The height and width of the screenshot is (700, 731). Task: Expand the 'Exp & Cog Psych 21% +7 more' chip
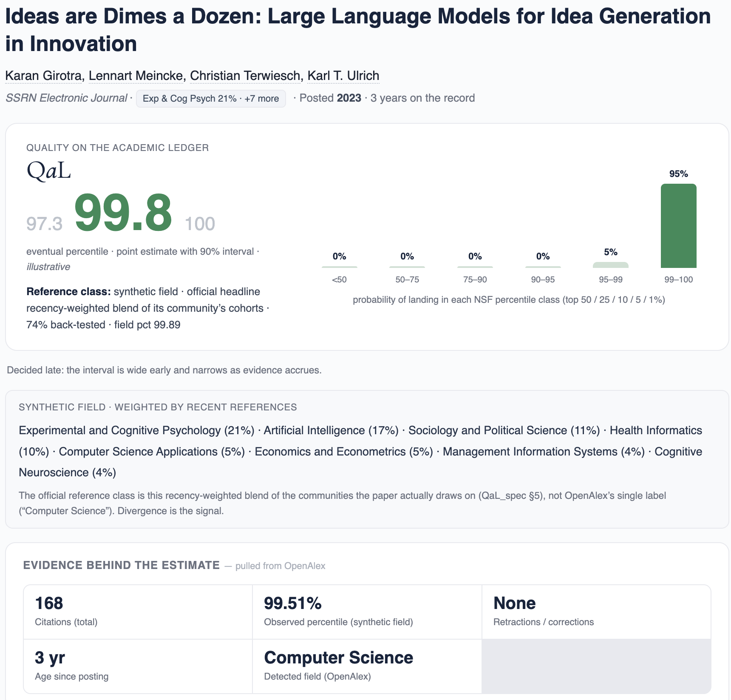tap(211, 98)
